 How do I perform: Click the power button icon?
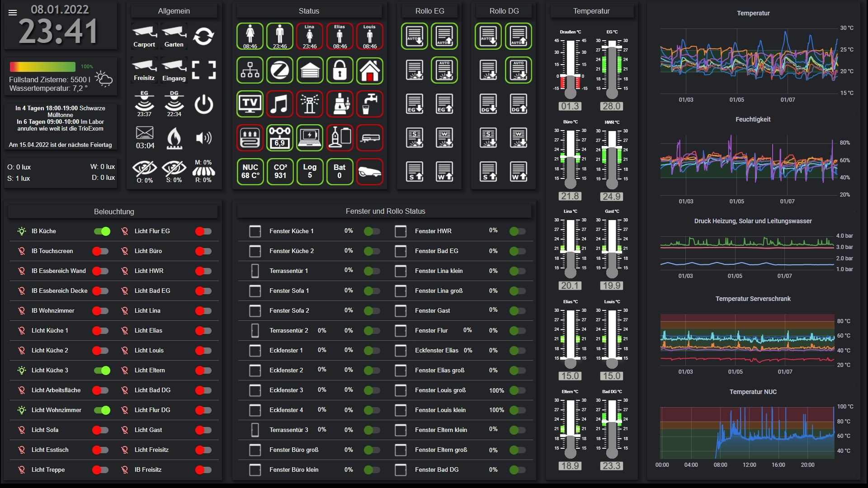204,104
